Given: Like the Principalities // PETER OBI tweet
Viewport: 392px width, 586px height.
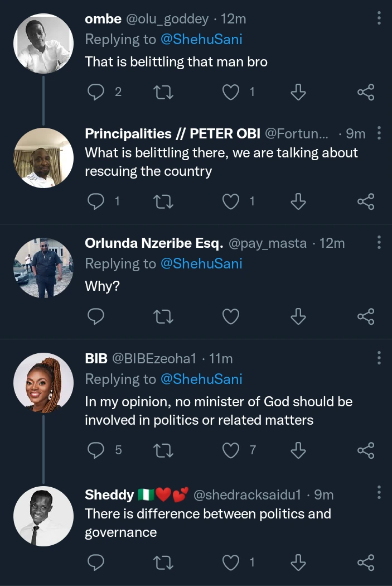Looking at the screenshot, I should pos(231,201).
